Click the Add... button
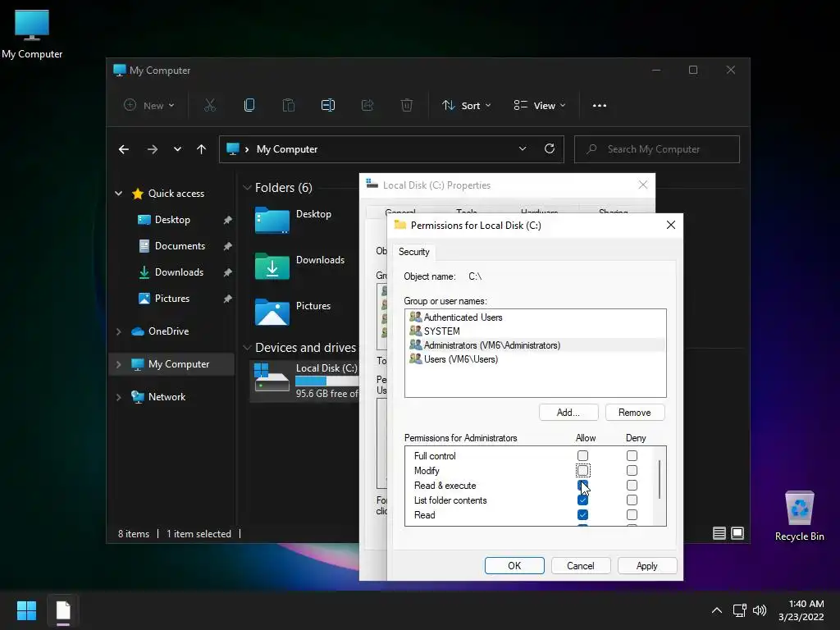 (568, 413)
